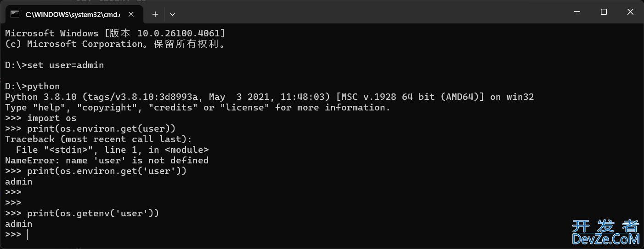Image resolution: width=644 pixels, height=249 pixels.
Task: Click the cmd icon on the tab
Action: (15, 14)
